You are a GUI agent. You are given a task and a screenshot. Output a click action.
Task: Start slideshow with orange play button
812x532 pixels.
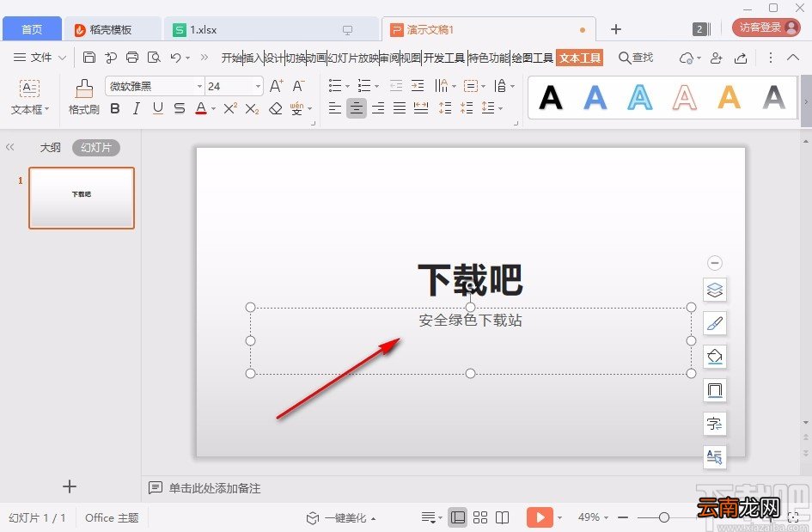point(540,517)
